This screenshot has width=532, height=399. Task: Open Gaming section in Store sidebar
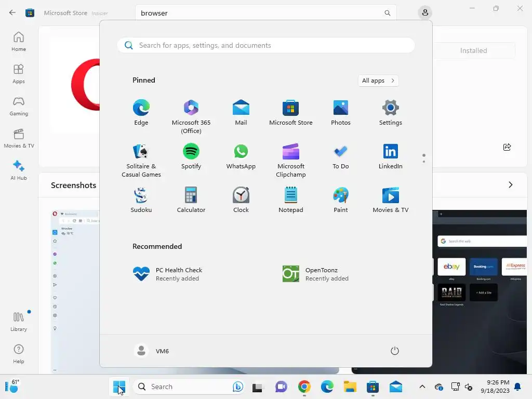19,106
